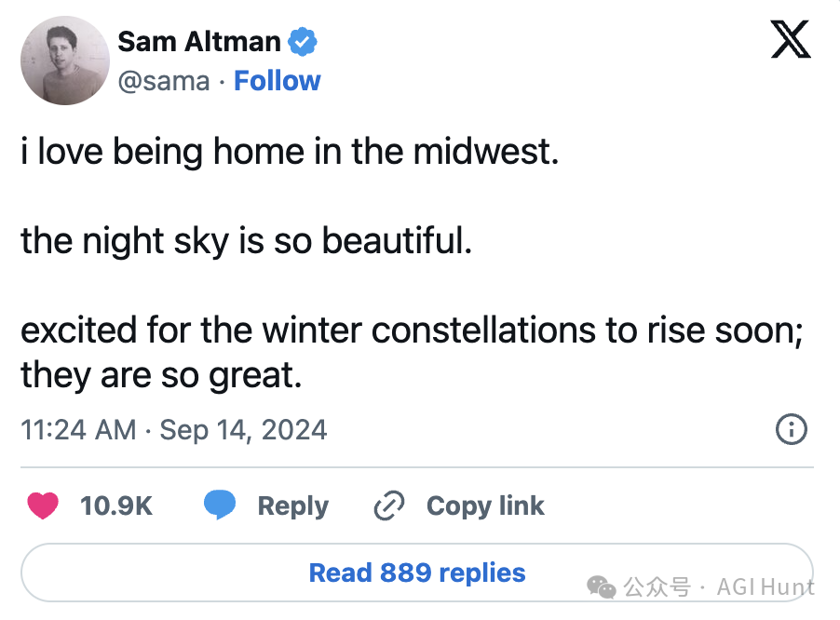Viewport: 840px width, 620px height.
Task: Click the "i love being home in the midwest" line
Action: pos(290,152)
